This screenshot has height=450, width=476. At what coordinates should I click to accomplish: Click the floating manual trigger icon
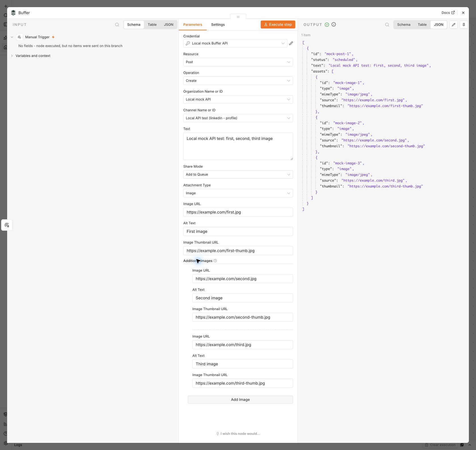coord(7,225)
